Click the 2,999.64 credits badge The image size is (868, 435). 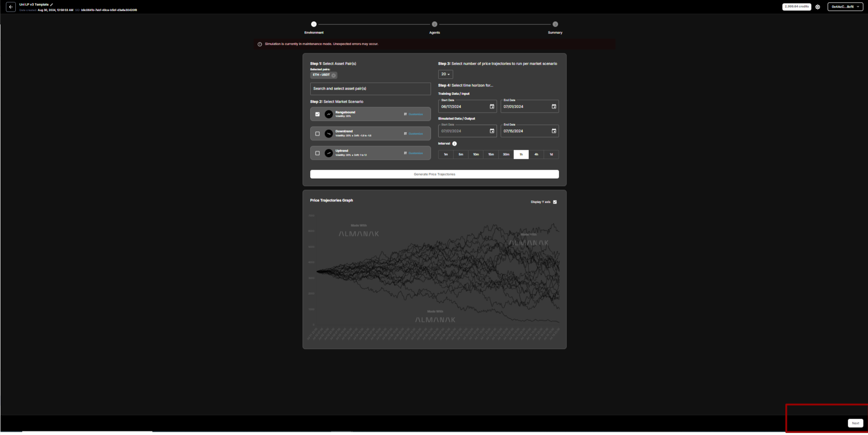point(797,7)
